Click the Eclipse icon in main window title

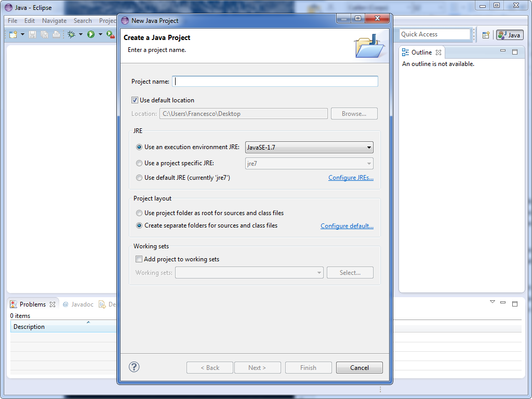click(x=8, y=7)
